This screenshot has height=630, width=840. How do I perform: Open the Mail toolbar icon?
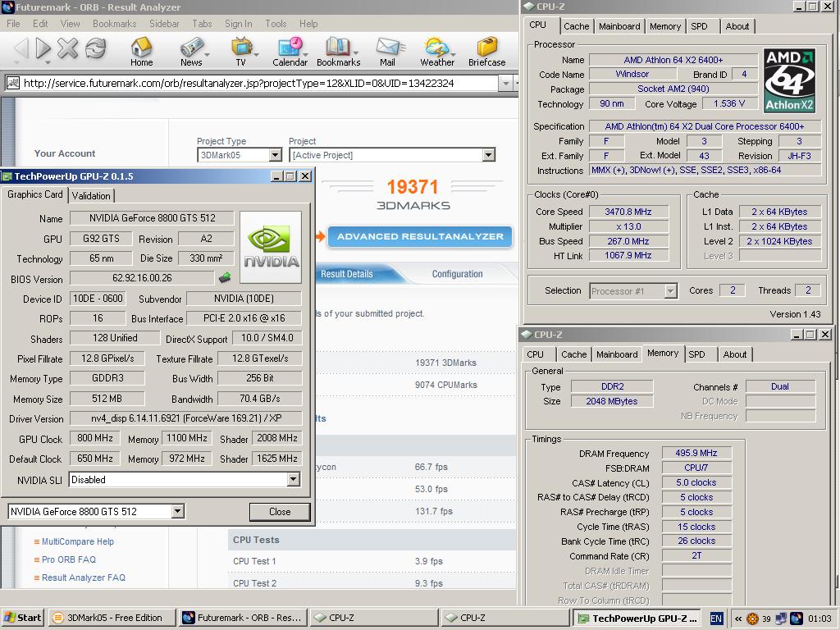[387, 52]
